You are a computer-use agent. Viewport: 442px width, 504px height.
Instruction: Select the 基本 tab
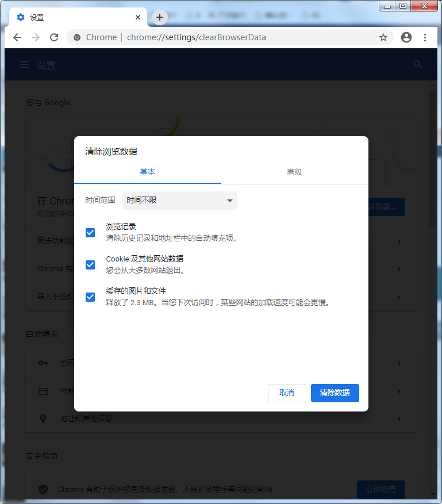coord(148,172)
